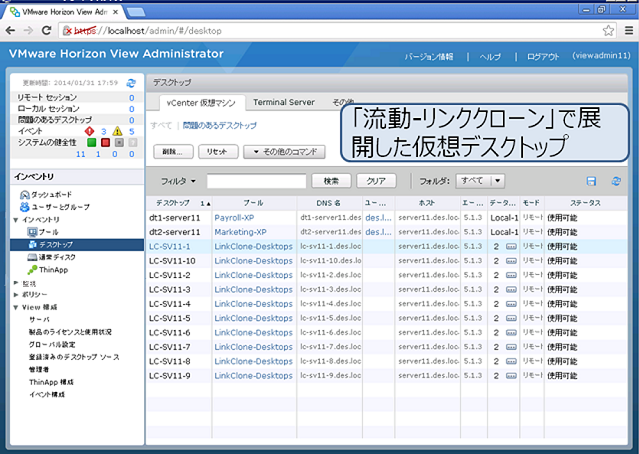
Task: Select イベント構成 tree item
Action: 46,395
